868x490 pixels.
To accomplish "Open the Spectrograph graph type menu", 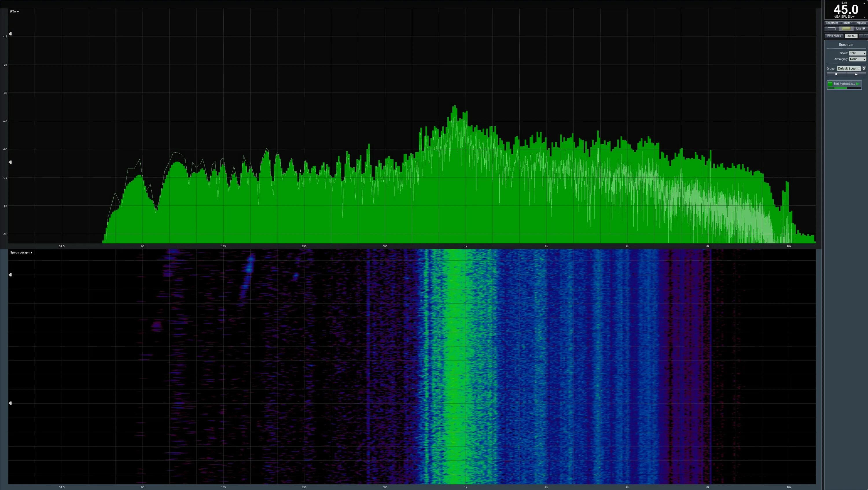I will 21,253.
